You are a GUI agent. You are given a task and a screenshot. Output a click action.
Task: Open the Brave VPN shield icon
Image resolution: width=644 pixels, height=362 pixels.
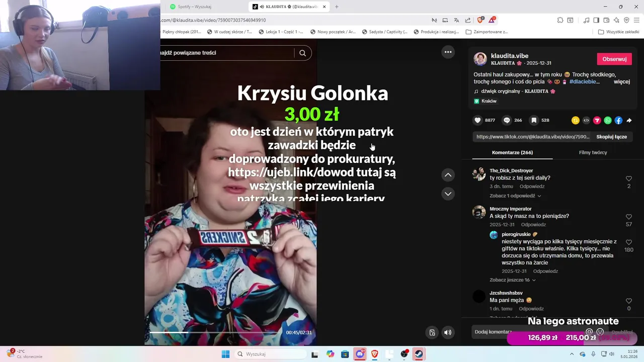(x=626, y=20)
